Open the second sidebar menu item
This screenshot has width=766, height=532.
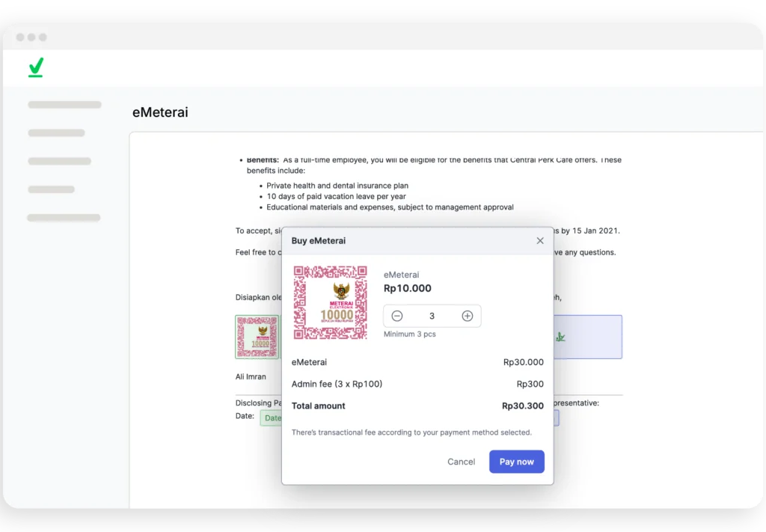click(56, 133)
